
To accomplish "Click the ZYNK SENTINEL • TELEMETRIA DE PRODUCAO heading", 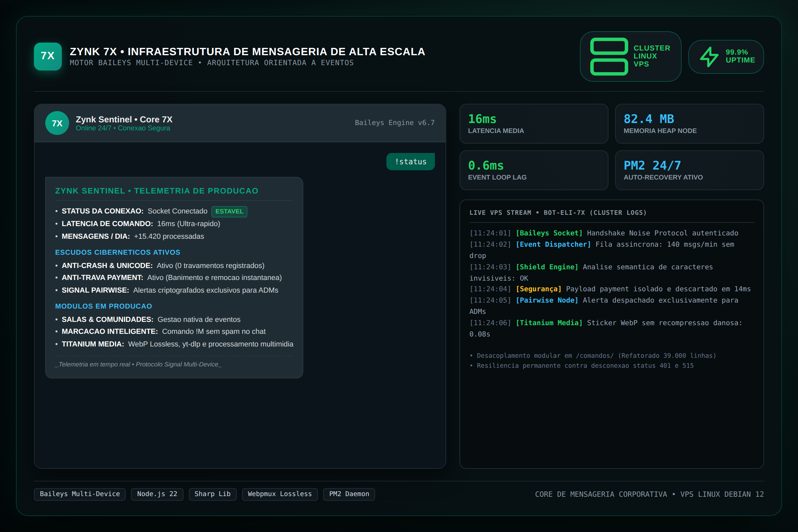I will [156, 191].
